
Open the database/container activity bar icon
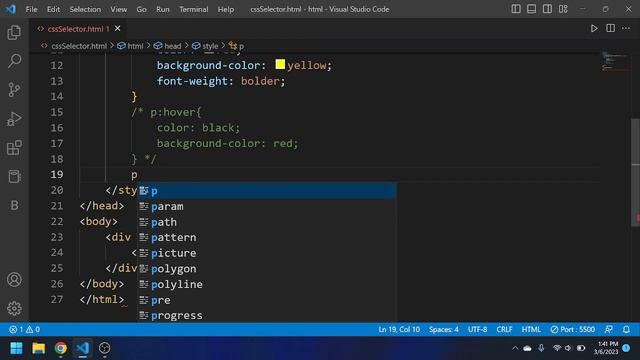click(x=14, y=176)
